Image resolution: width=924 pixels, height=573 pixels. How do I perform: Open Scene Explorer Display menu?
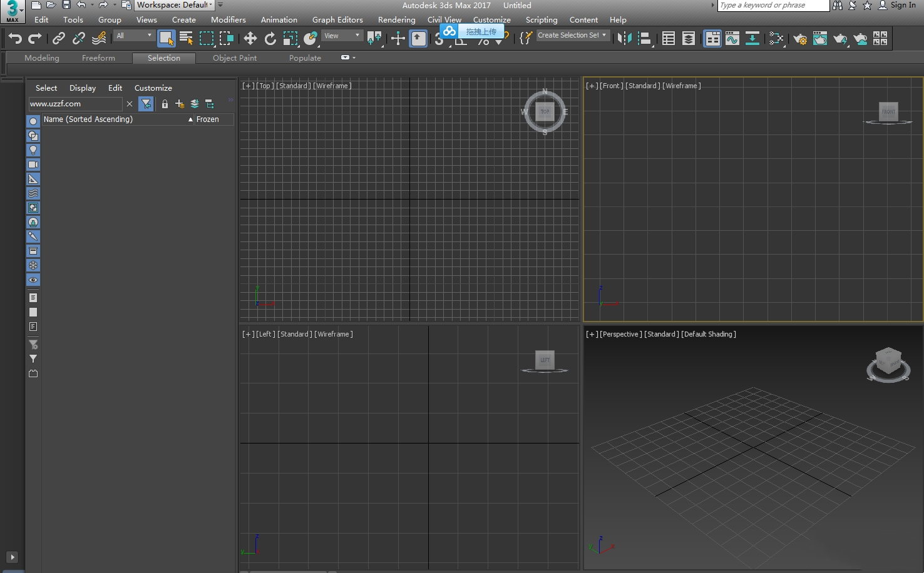pyautogui.click(x=83, y=88)
